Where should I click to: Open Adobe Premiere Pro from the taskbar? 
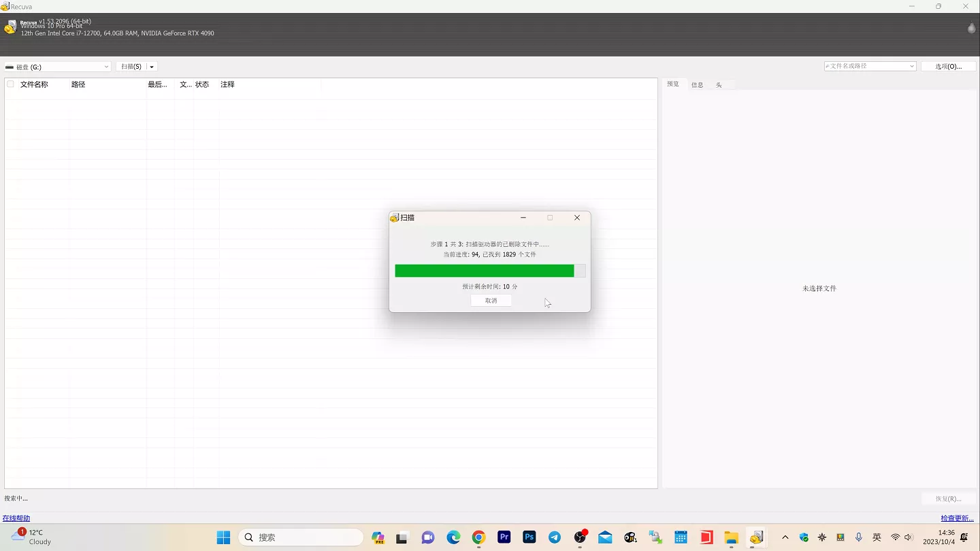504,537
